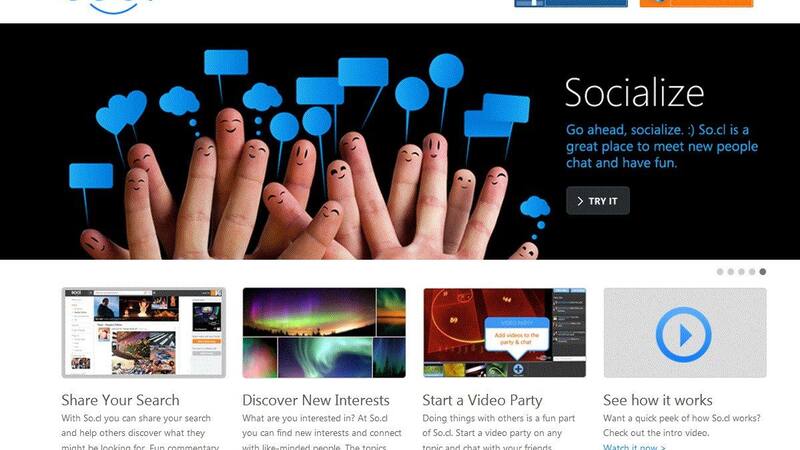Open the Share Your Search thumbnail

coord(143,333)
